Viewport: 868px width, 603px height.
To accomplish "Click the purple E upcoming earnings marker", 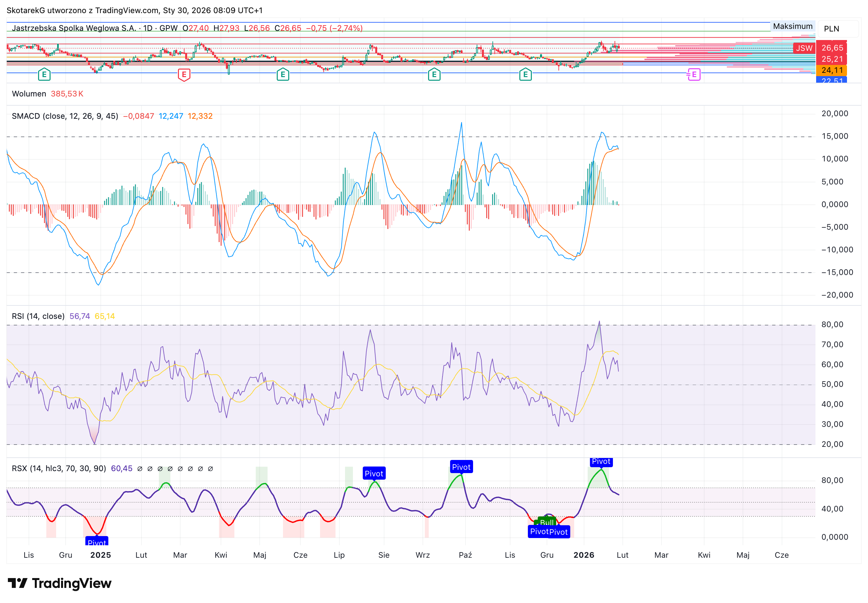I will (694, 74).
